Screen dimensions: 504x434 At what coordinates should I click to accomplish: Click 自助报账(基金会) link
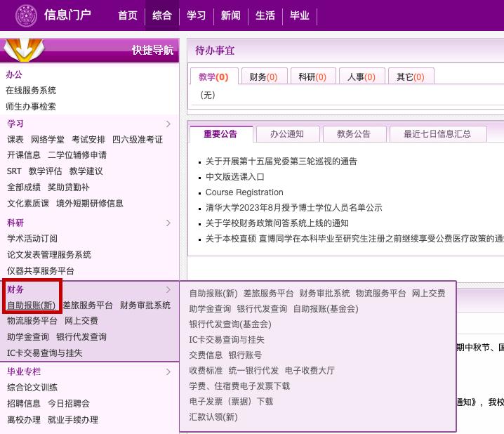[x=326, y=309]
